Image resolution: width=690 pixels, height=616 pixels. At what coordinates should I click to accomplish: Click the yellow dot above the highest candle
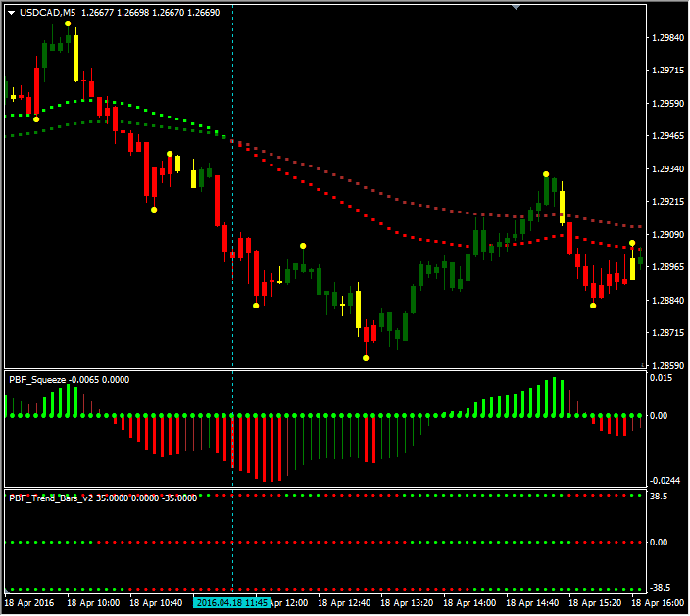click(x=68, y=24)
